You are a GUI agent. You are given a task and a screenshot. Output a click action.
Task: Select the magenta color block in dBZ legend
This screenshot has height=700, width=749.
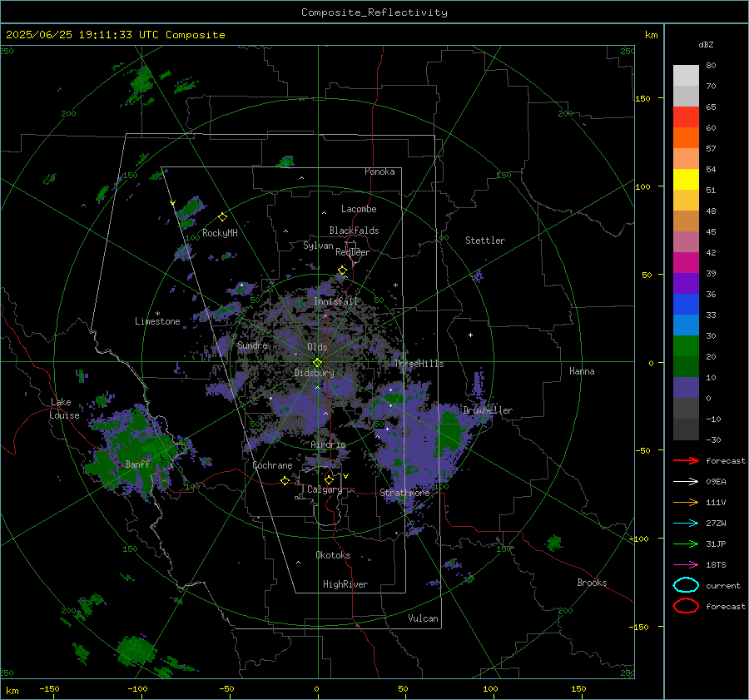point(686,262)
